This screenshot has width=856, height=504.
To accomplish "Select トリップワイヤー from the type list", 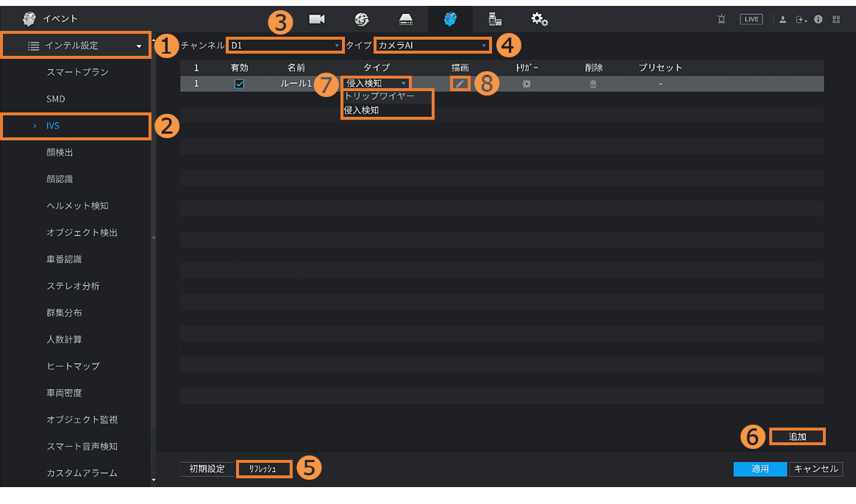I will point(379,96).
